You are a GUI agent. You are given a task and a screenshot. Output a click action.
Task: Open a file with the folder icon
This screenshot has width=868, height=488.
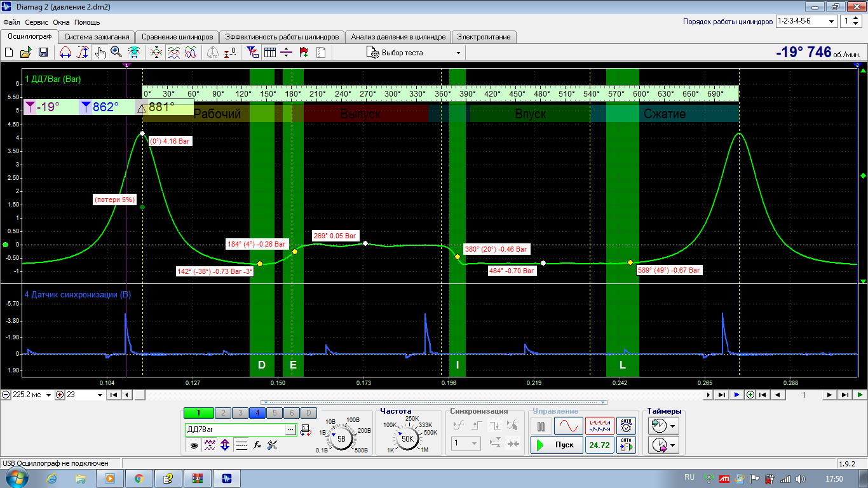(26, 53)
